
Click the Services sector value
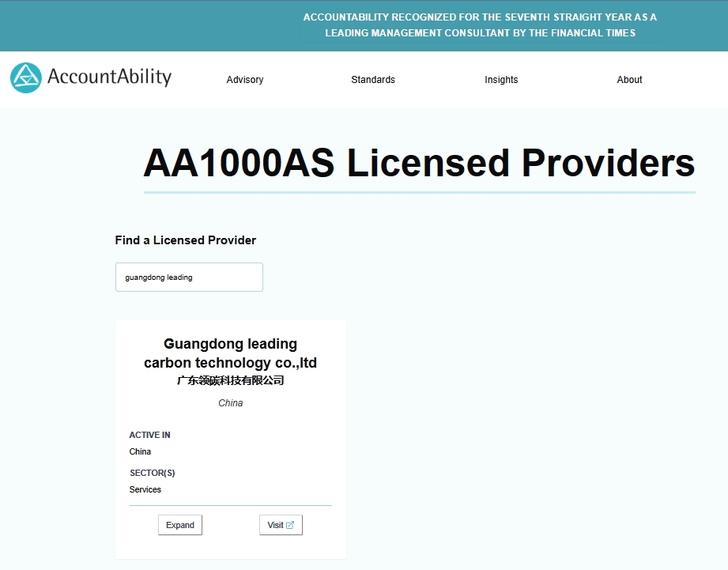[x=145, y=489]
